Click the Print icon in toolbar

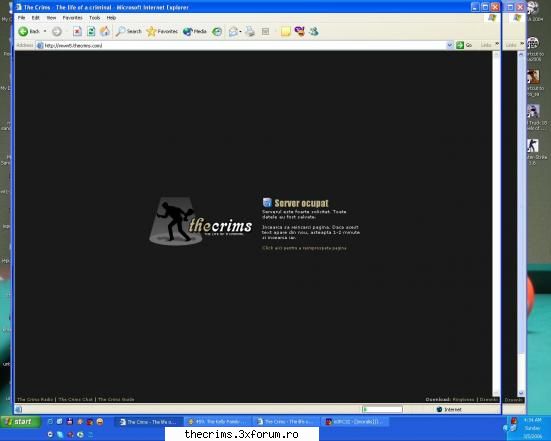(x=250, y=32)
